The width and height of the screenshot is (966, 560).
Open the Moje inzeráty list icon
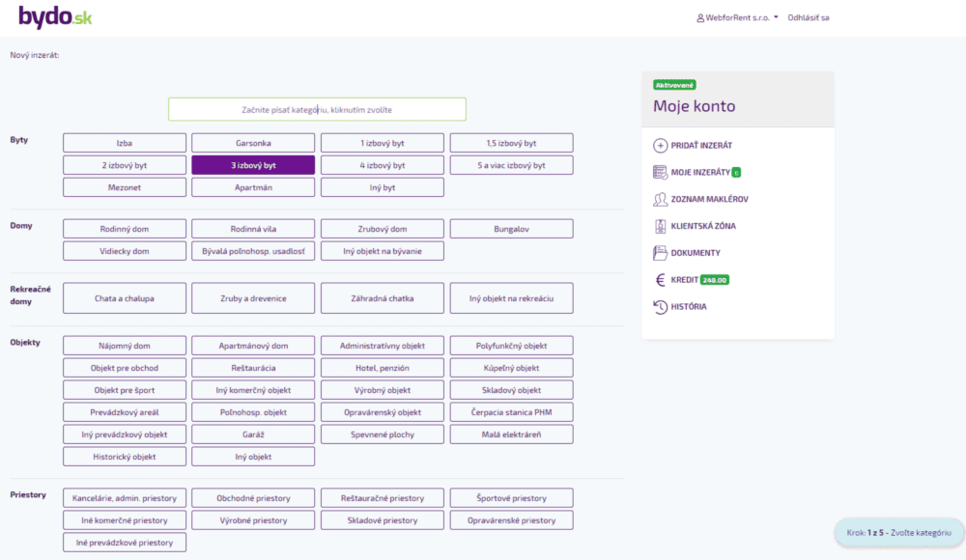[661, 173]
